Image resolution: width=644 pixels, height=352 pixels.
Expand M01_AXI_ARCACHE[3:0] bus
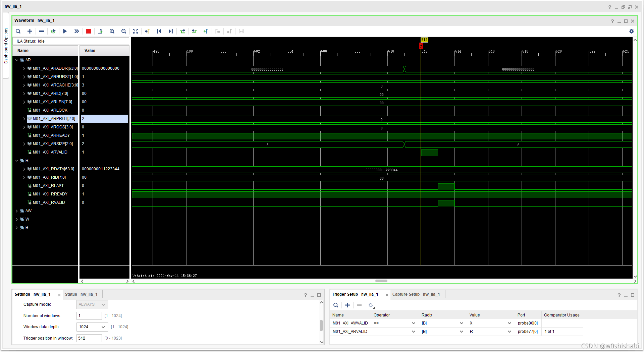(x=24, y=85)
